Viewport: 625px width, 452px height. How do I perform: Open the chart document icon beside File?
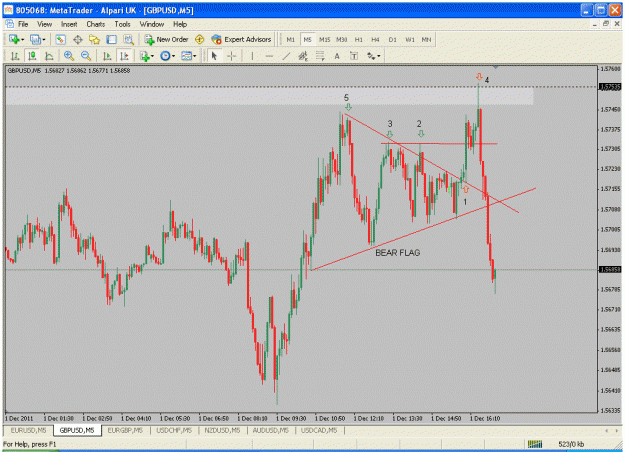(x=9, y=24)
